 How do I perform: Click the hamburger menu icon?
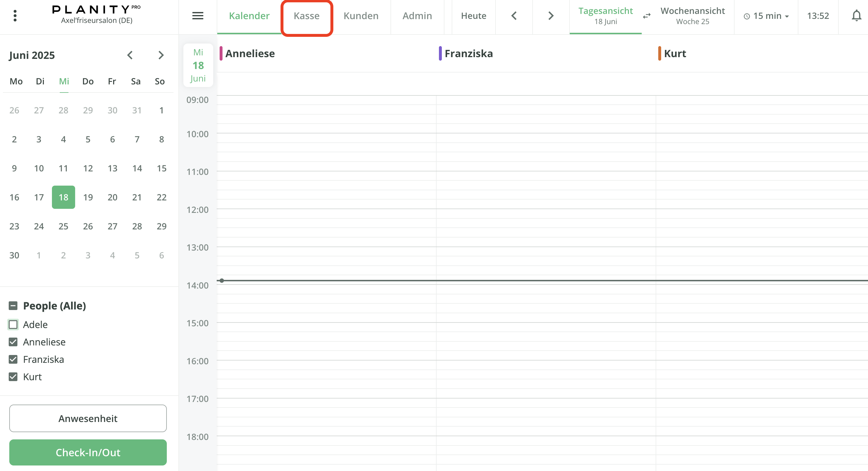[x=198, y=15]
